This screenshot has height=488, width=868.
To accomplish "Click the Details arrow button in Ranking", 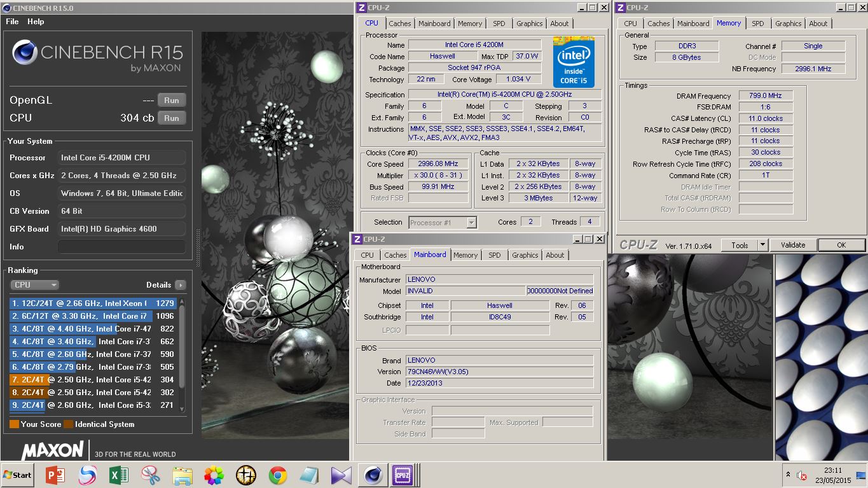I will [x=181, y=285].
